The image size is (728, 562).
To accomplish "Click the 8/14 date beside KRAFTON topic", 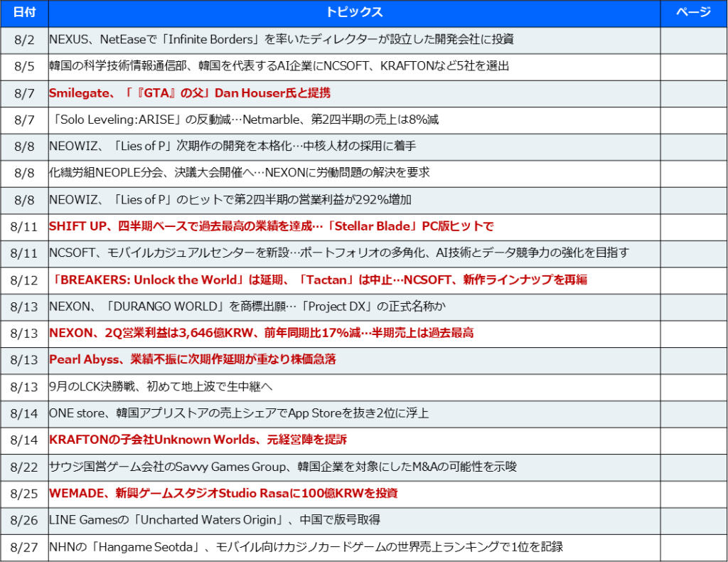I will [x=24, y=440].
